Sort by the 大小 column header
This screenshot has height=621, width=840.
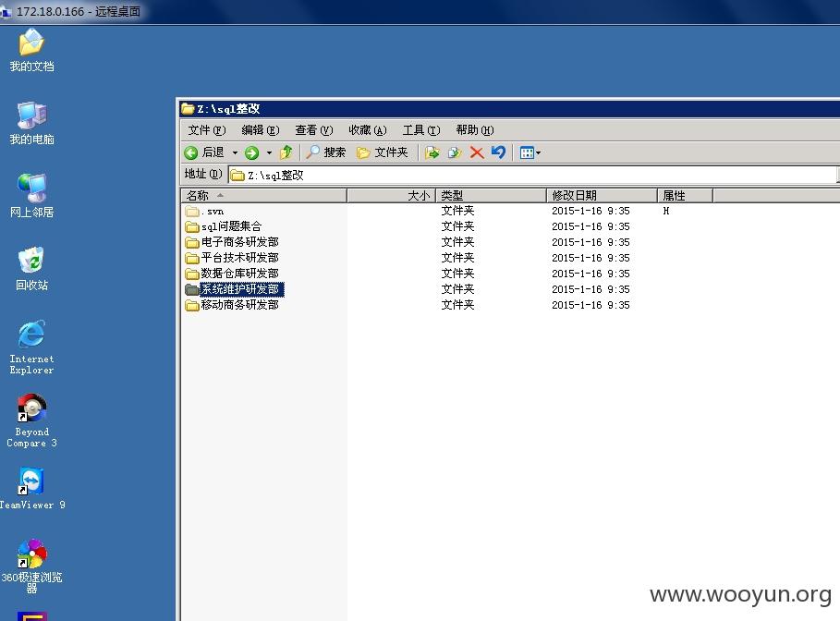(x=391, y=196)
